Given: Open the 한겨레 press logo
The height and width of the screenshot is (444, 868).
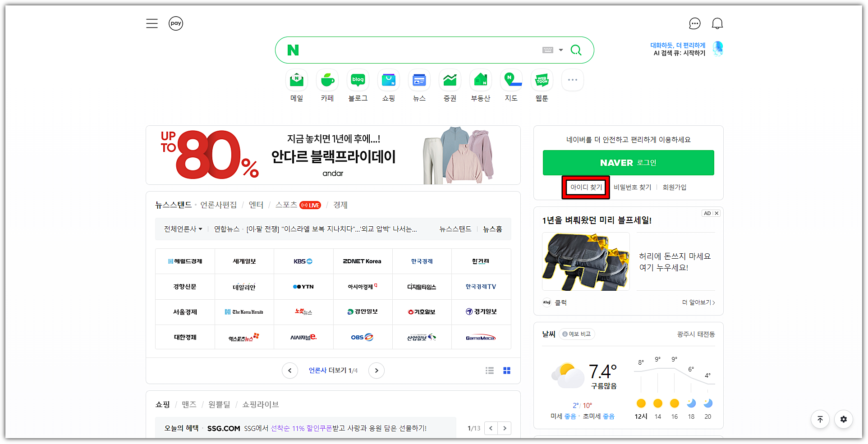Looking at the screenshot, I should [x=481, y=261].
